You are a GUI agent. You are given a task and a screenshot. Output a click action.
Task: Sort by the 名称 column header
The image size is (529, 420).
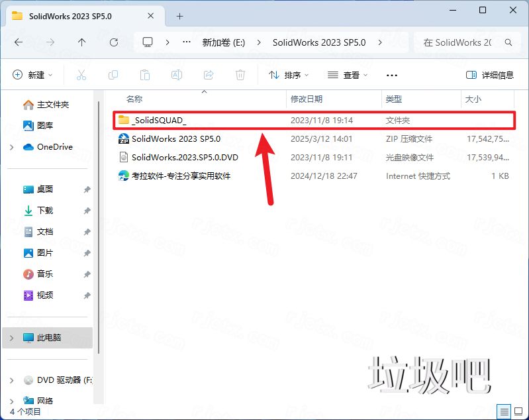[x=134, y=99]
